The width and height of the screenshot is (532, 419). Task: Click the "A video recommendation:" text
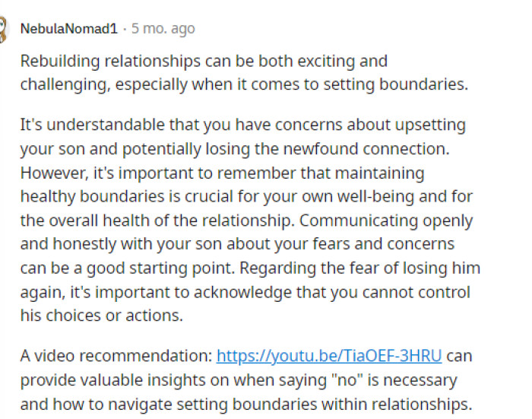click(116, 355)
